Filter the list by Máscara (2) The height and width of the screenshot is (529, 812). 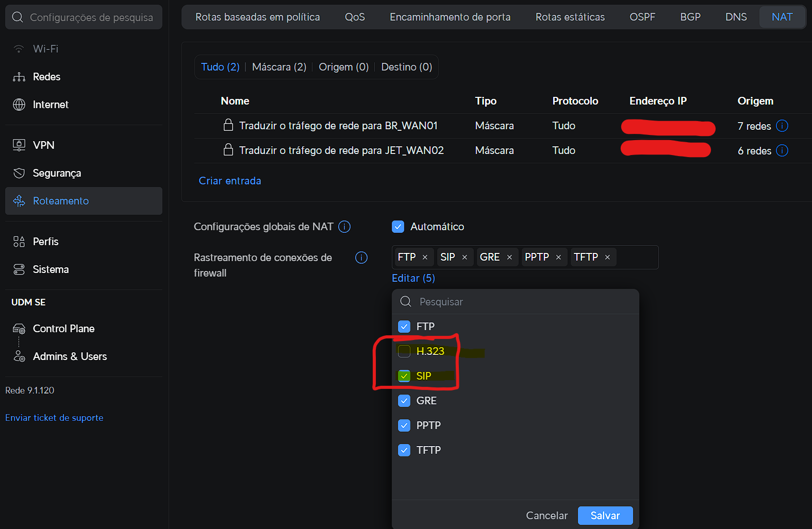tap(279, 67)
